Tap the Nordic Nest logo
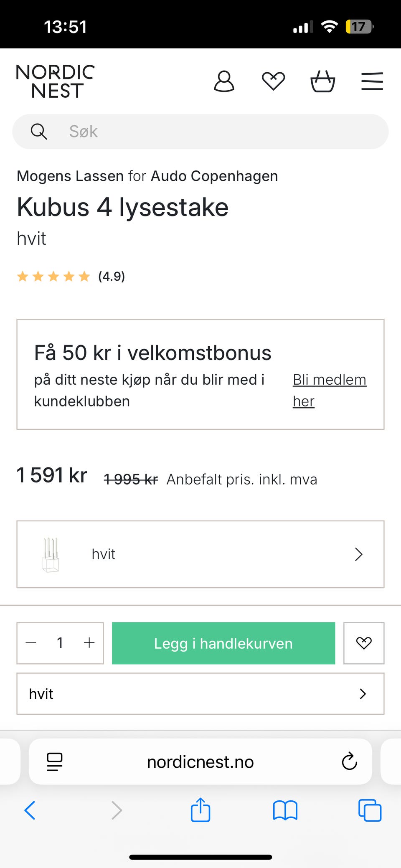Viewport: 401px width, 868px height. click(x=56, y=81)
